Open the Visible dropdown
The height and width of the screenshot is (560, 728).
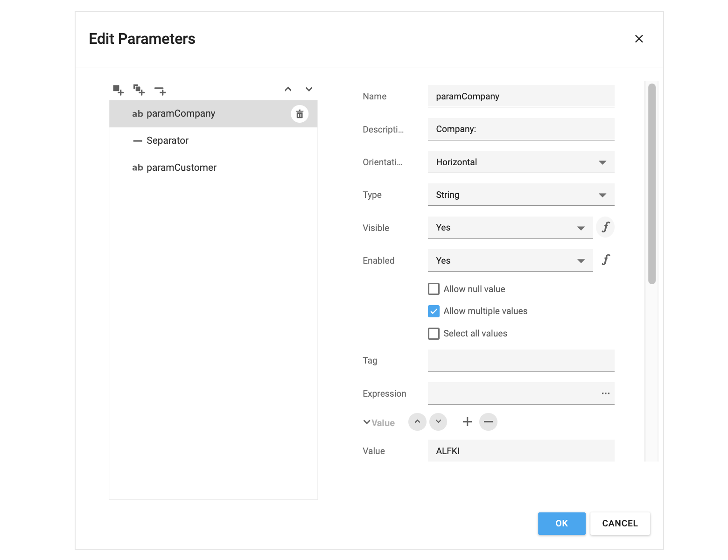point(510,228)
